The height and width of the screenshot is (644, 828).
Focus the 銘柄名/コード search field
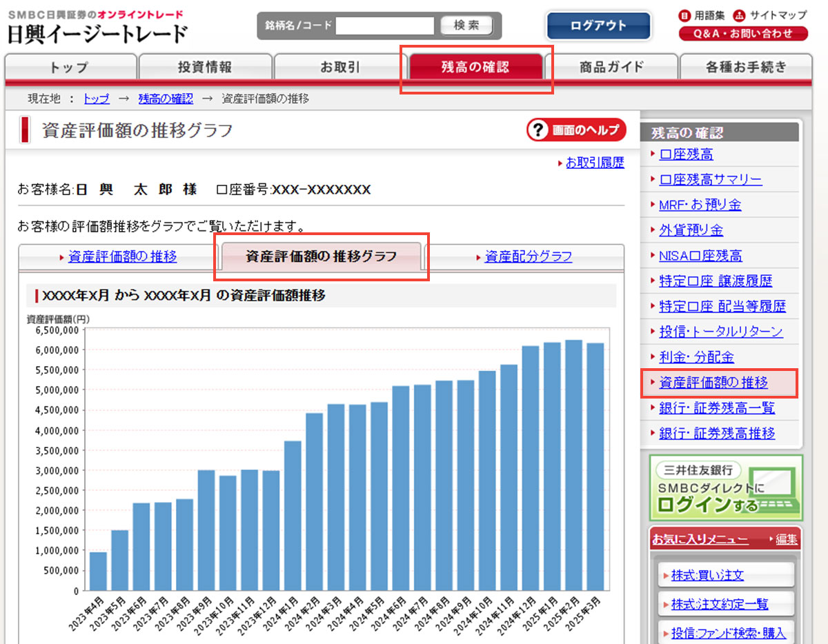[x=385, y=26]
